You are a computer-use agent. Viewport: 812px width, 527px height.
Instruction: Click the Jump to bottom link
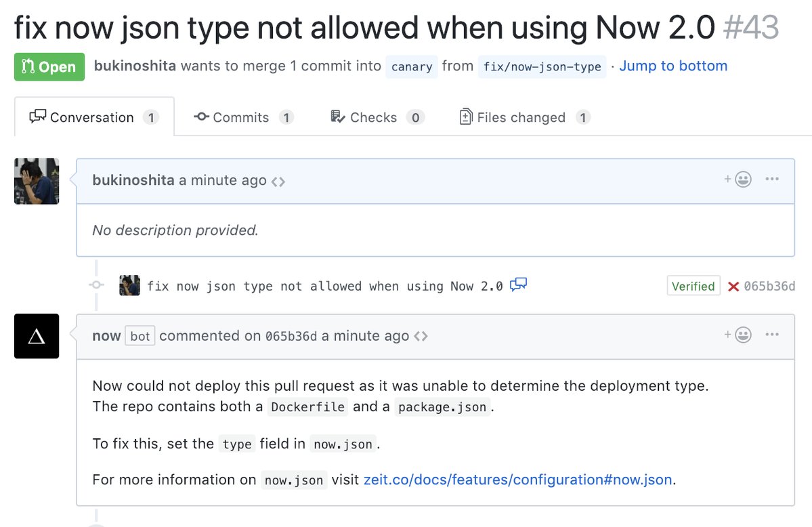click(x=672, y=66)
